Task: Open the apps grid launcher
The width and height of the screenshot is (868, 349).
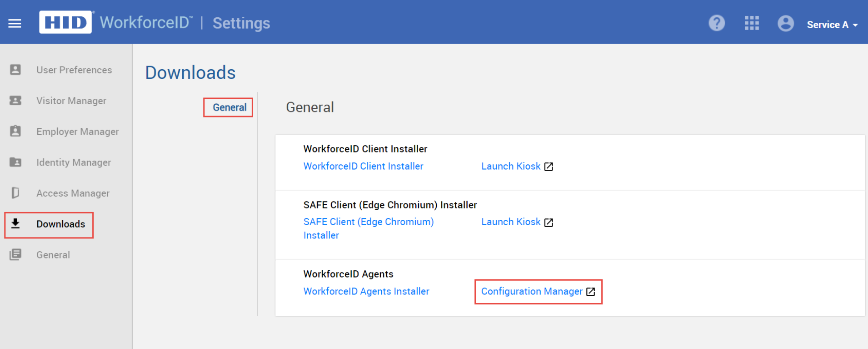Action: 752,23
